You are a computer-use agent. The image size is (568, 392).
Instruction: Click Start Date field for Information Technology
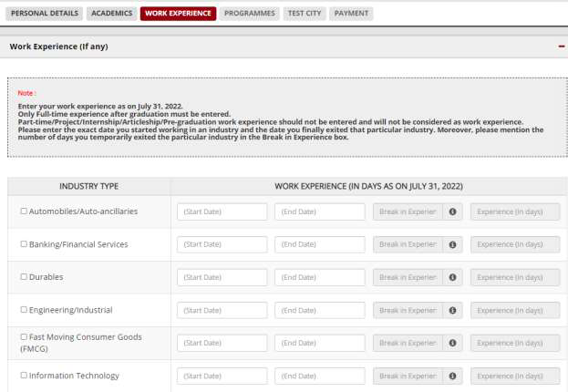(222, 376)
